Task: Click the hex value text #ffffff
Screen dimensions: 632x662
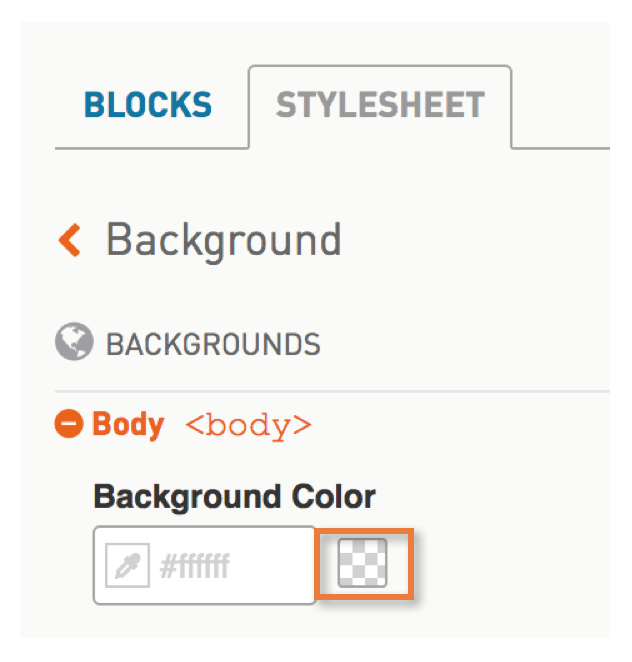Action: (x=195, y=566)
